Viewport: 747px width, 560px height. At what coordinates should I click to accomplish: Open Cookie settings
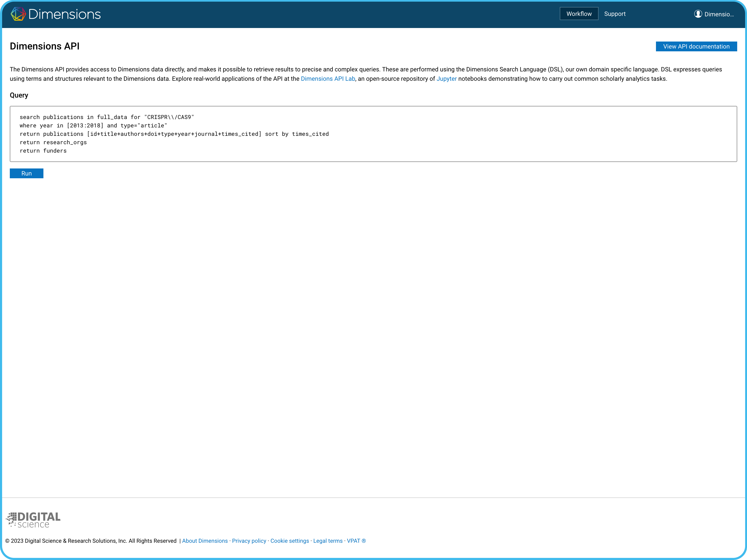[289, 541]
